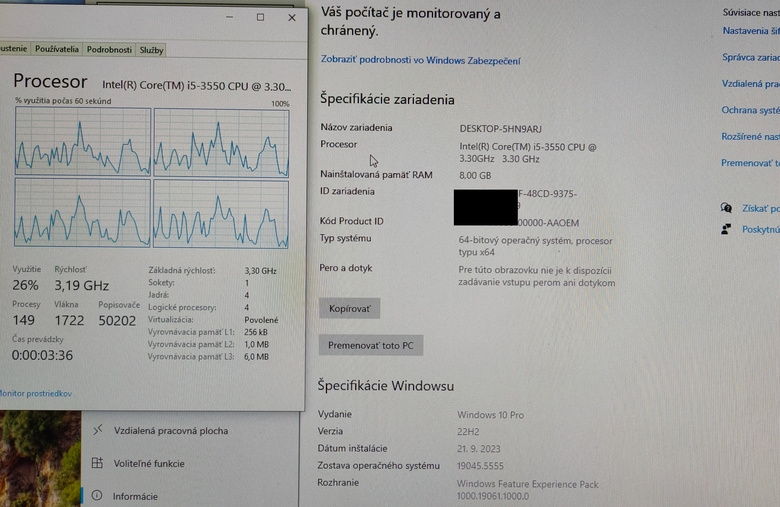Click the 3,30 GHz base speed value

260,271
